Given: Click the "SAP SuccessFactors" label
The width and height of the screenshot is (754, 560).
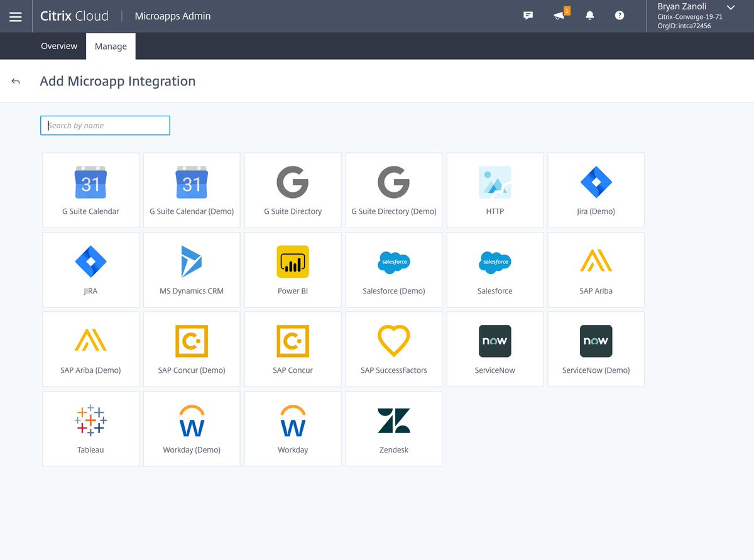Looking at the screenshot, I should [x=394, y=370].
